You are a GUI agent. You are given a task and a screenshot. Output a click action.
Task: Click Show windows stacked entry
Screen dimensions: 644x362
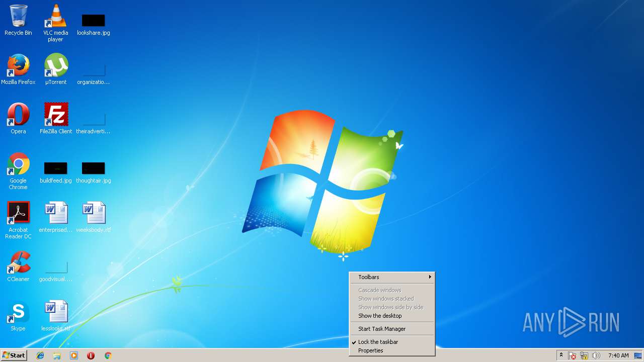click(x=392, y=299)
